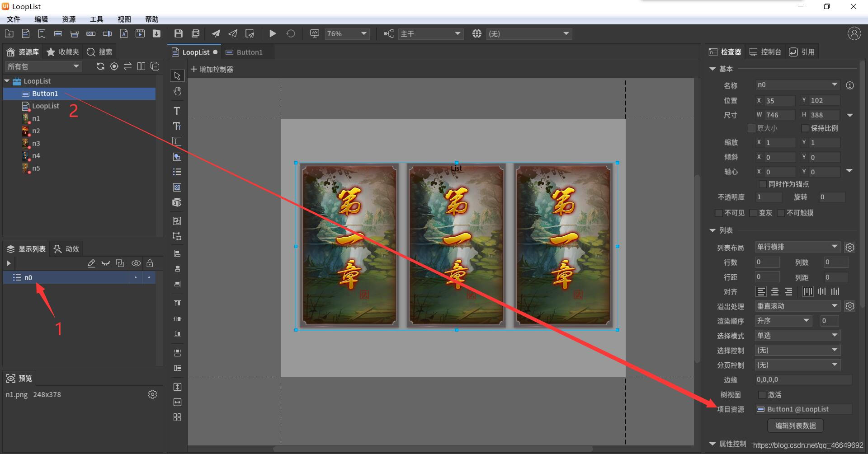868x454 pixels.
Task: Select the rich text tool
Action: click(177, 126)
